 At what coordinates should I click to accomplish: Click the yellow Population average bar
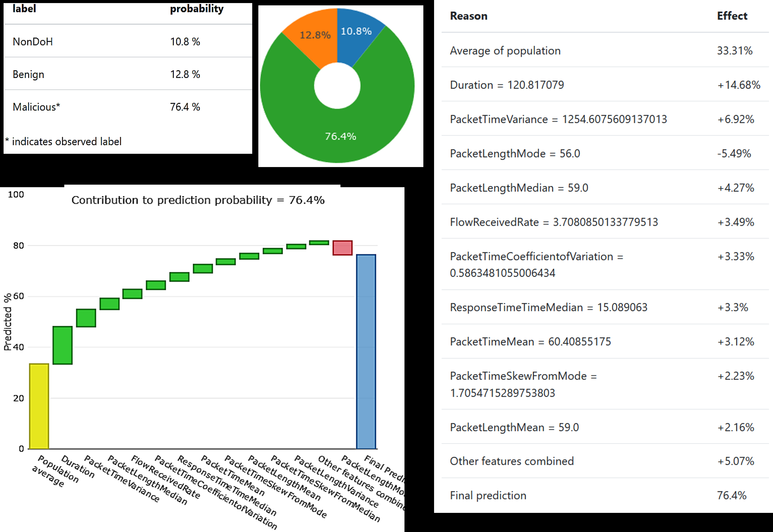(x=39, y=406)
